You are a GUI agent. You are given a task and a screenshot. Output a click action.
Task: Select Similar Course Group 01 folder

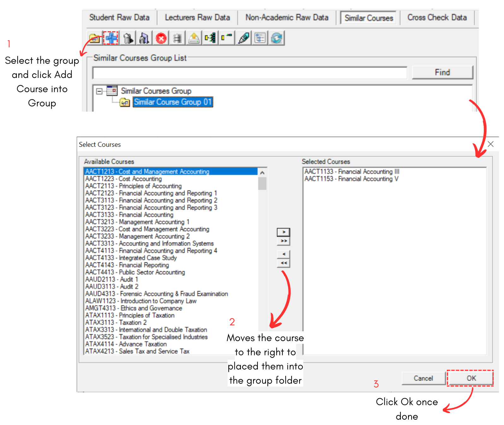tap(173, 102)
